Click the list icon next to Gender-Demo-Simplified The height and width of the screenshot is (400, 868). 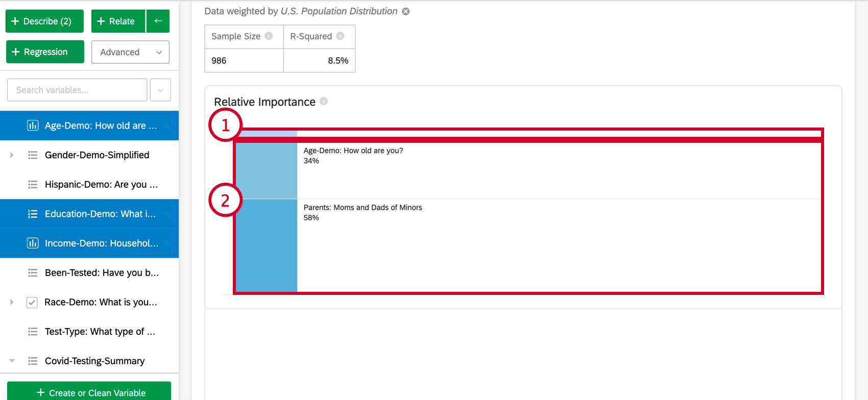[32, 155]
